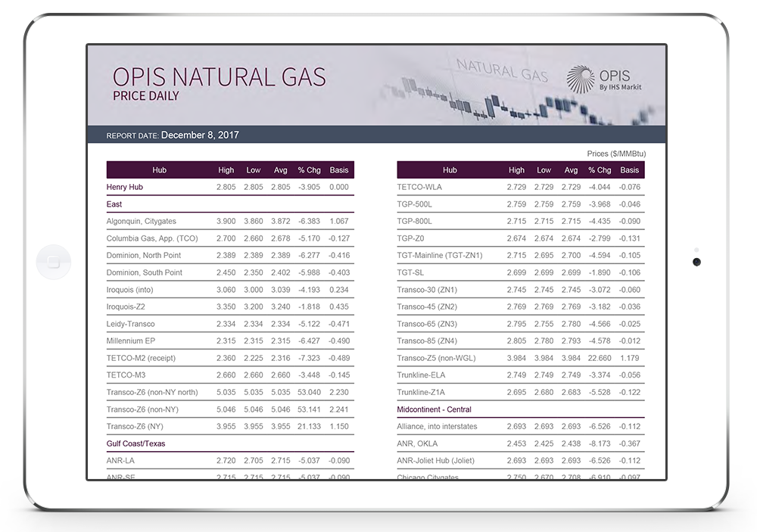
Task: Select the Transco-85 (ZN4) hub name
Action: coord(427,341)
